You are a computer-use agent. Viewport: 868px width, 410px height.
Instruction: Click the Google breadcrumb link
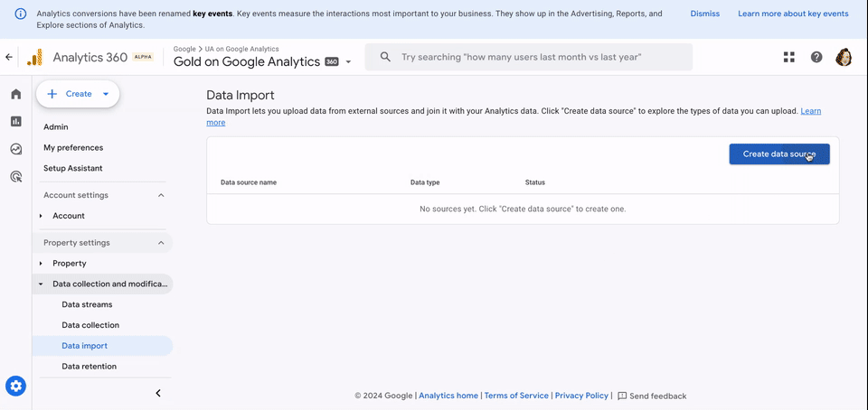point(184,49)
